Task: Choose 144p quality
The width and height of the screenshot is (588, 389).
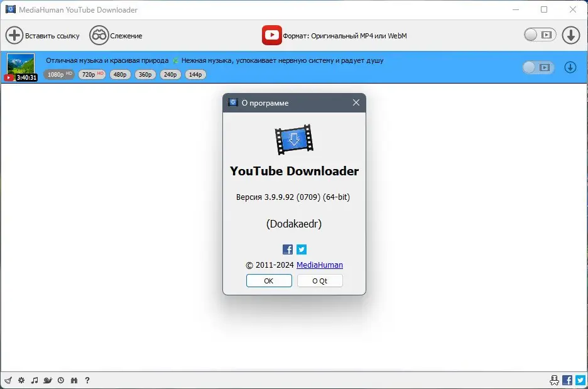Action: click(x=195, y=75)
